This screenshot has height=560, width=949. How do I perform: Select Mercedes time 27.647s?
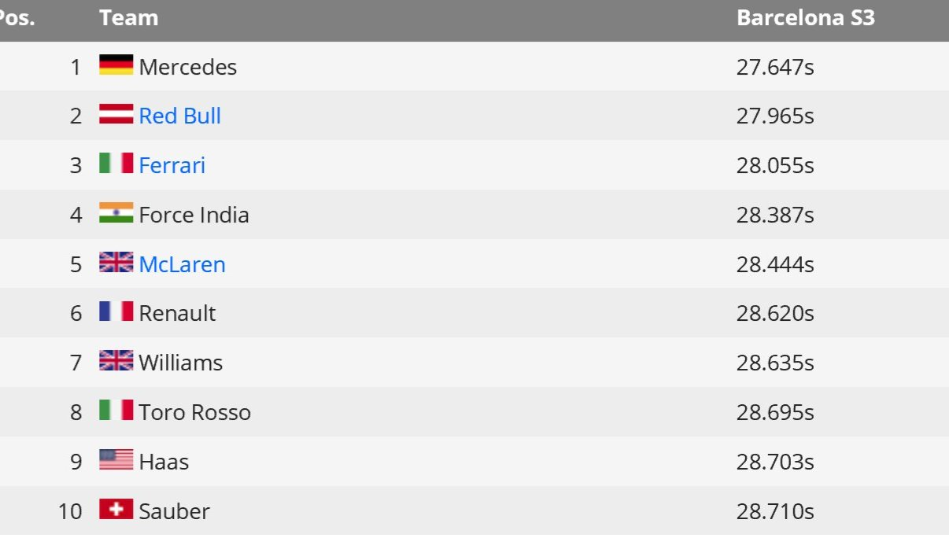pos(775,67)
